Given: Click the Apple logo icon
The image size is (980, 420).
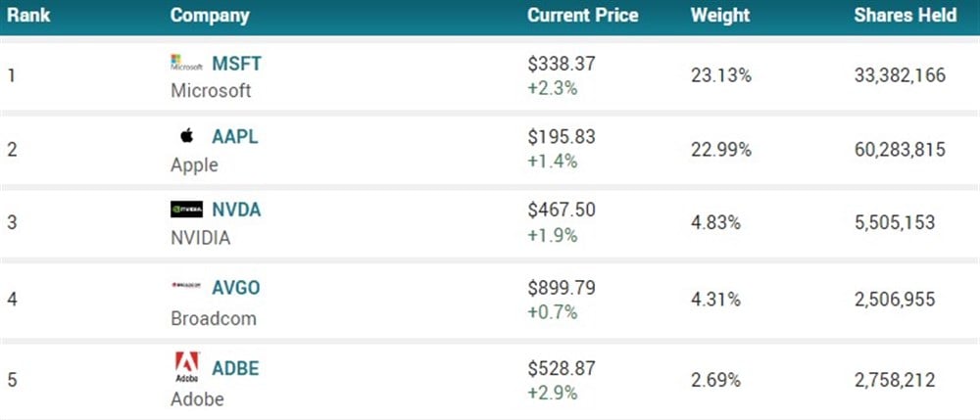Looking at the screenshot, I should [186, 136].
